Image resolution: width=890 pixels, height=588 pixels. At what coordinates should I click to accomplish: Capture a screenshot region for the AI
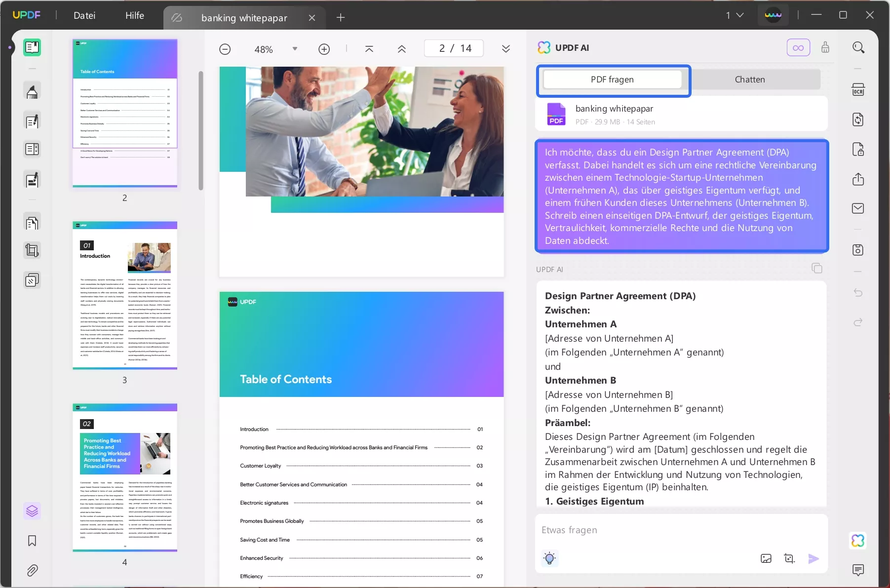tap(790, 558)
